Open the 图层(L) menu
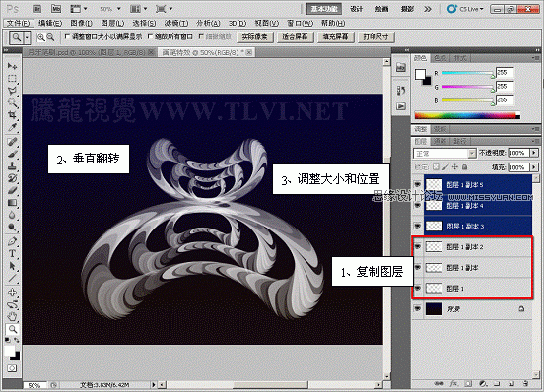Viewport: 544px width, 392px height. click(112, 23)
